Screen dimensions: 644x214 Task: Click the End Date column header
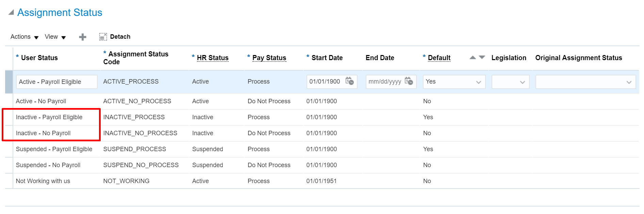[x=380, y=58]
